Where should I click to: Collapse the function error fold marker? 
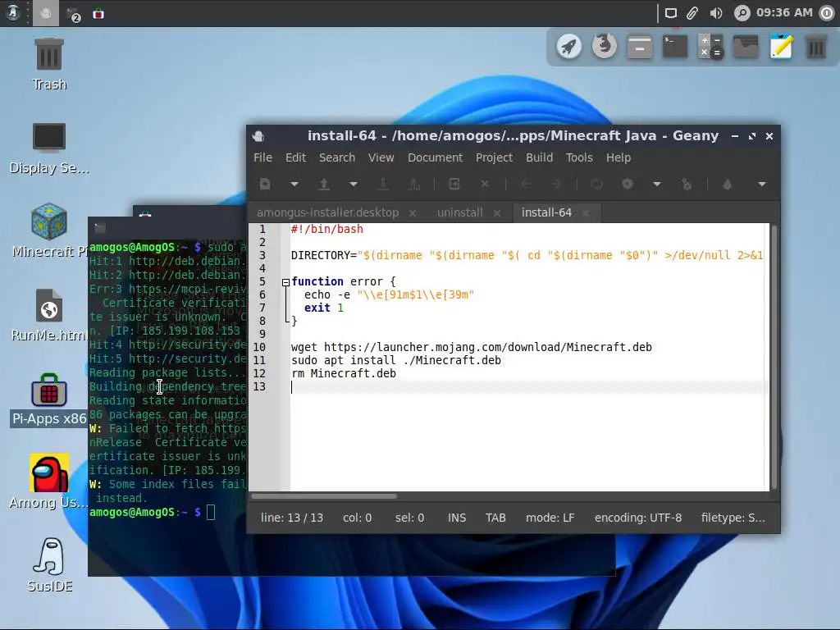click(x=285, y=282)
